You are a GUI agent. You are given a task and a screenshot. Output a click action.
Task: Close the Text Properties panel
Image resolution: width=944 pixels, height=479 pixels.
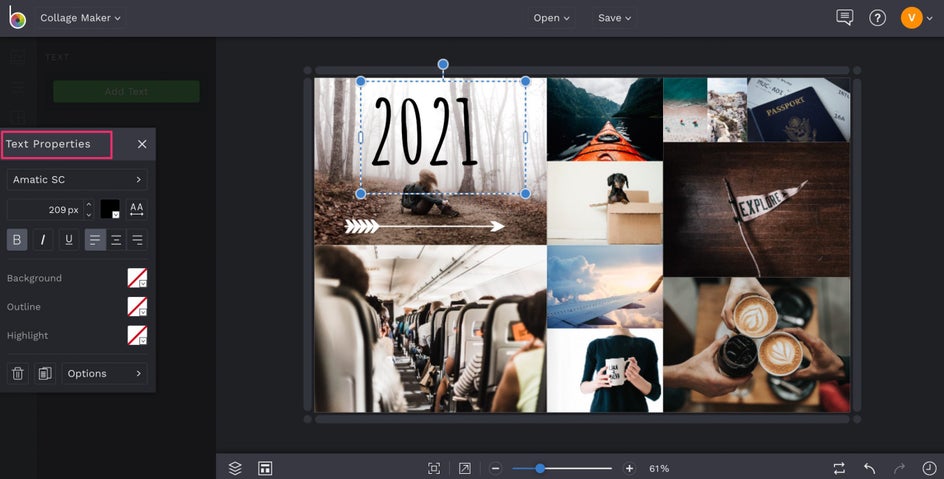[x=142, y=144]
